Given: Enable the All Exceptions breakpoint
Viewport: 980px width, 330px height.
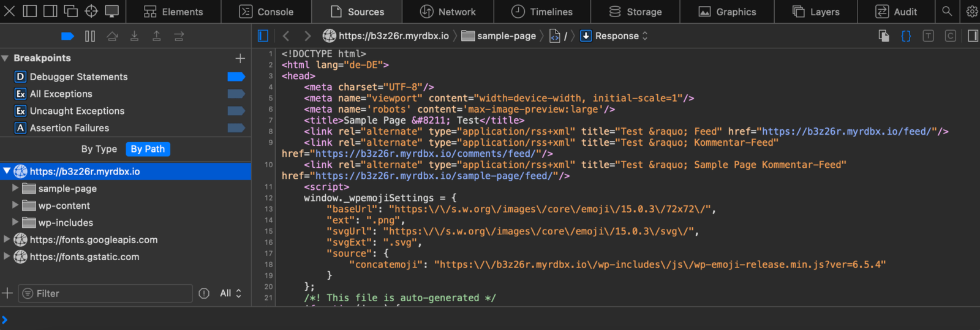Looking at the screenshot, I should (236, 94).
